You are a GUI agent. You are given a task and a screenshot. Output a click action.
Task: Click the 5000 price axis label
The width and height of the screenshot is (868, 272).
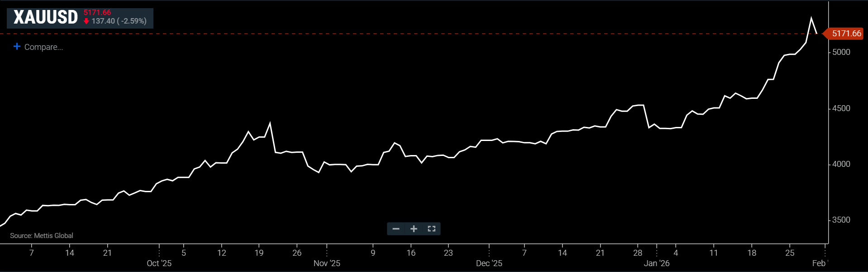coord(841,52)
